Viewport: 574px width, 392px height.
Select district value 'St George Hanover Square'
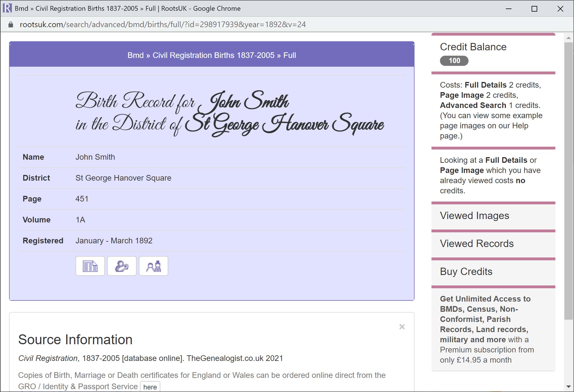(123, 178)
